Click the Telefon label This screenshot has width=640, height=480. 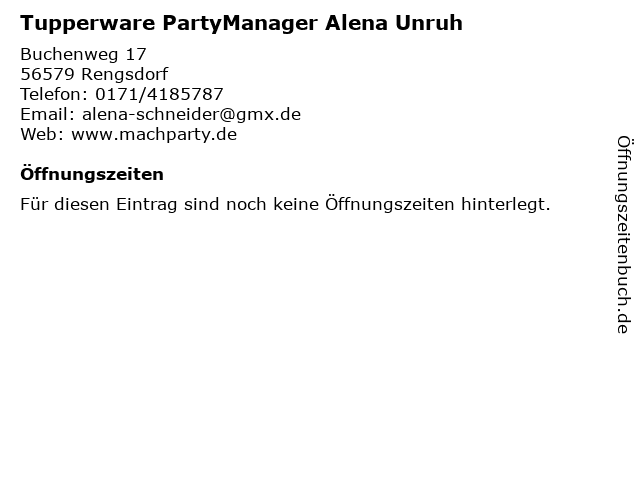(54, 94)
